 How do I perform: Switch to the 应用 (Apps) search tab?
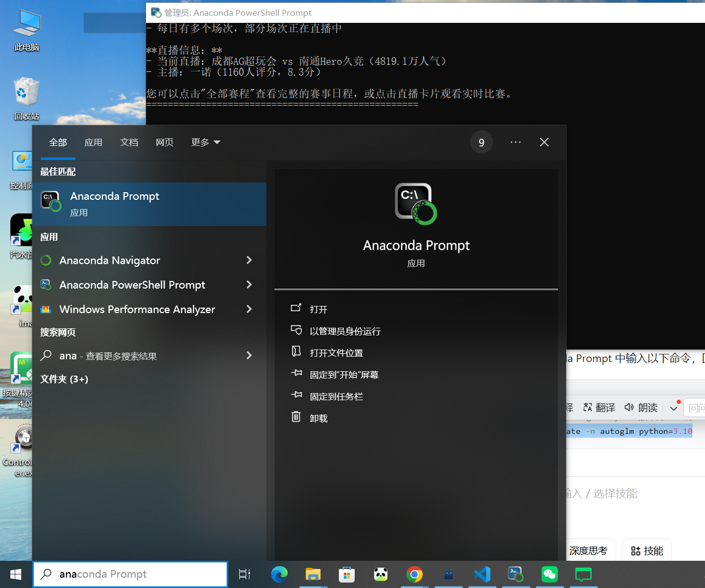[93, 142]
